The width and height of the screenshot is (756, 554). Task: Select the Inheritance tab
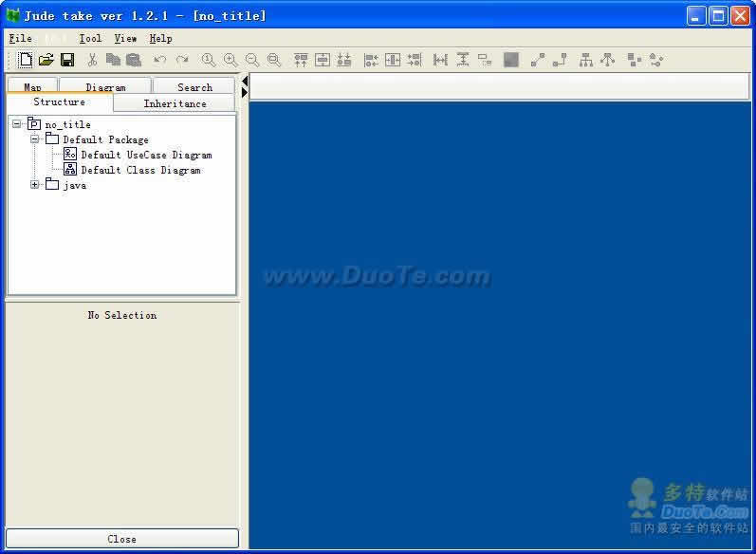click(175, 103)
